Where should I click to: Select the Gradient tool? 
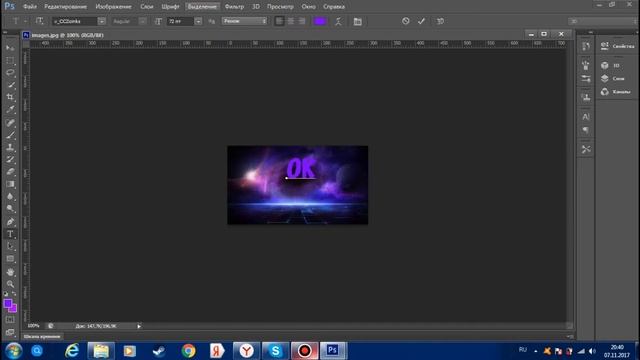click(x=10, y=184)
